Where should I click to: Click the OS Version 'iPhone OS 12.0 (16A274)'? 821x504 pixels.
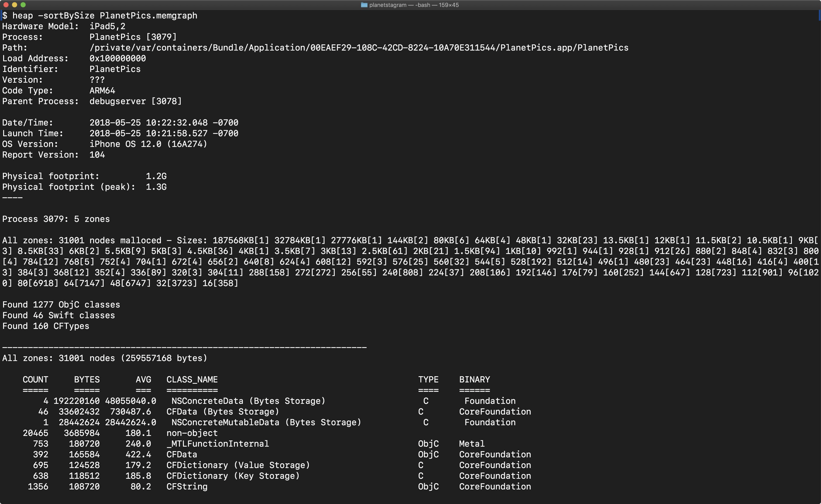(148, 144)
